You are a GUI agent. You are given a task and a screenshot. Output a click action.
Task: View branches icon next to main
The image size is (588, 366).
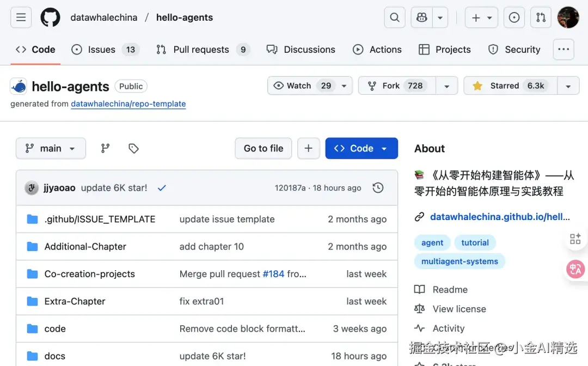(106, 149)
